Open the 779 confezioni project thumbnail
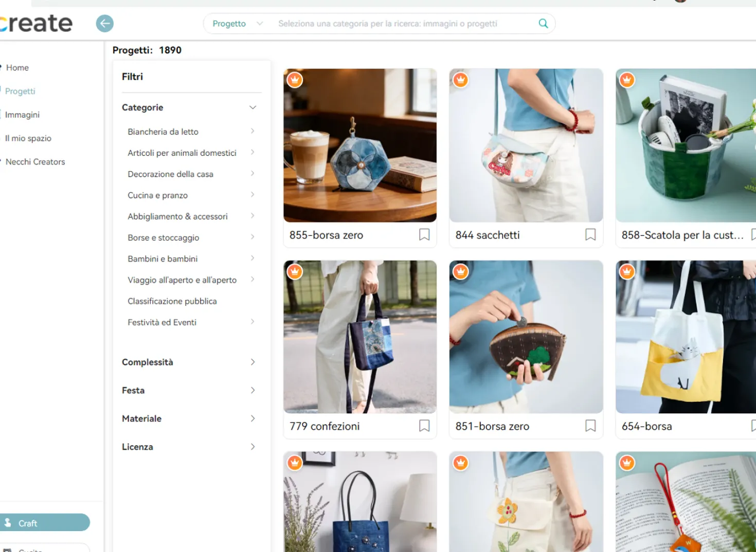The width and height of the screenshot is (756, 552). click(x=360, y=337)
